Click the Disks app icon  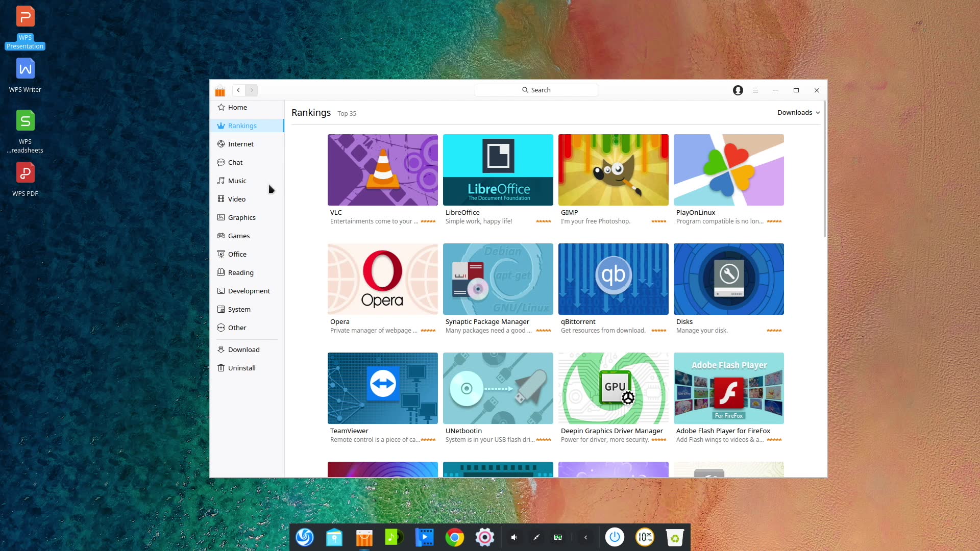(x=728, y=279)
